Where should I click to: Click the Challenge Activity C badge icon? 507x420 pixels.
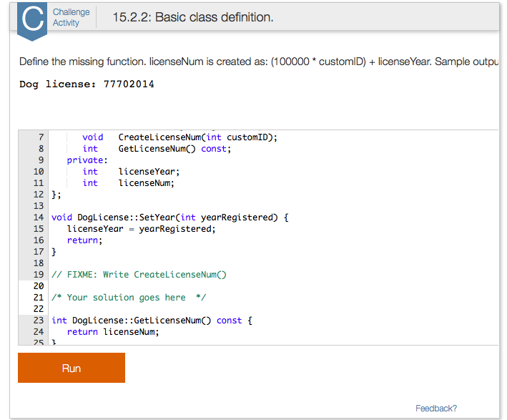(32, 21)
